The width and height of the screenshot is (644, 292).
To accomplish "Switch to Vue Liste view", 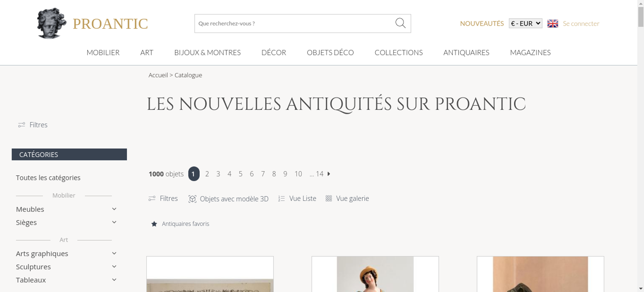I will pos(297,198).
